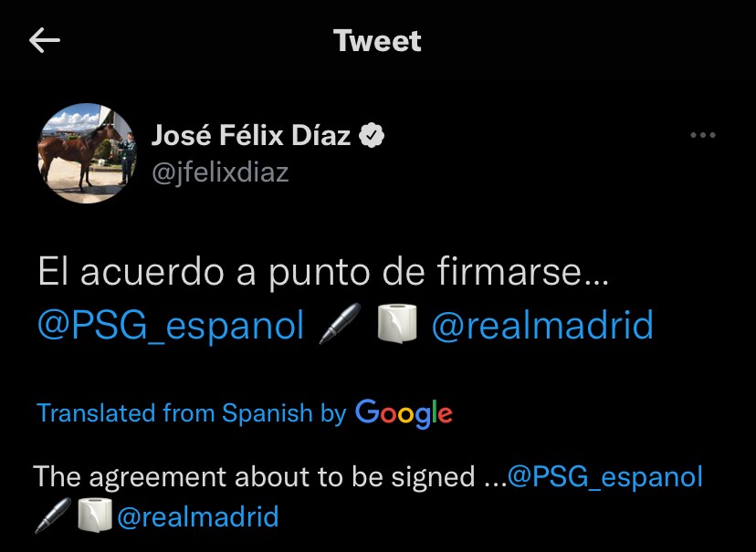Viewport: 756px width, 552px height.
Task: Open @PSG_espanol mention in the Spanish tweet
Action: click(x=171, y=325)
